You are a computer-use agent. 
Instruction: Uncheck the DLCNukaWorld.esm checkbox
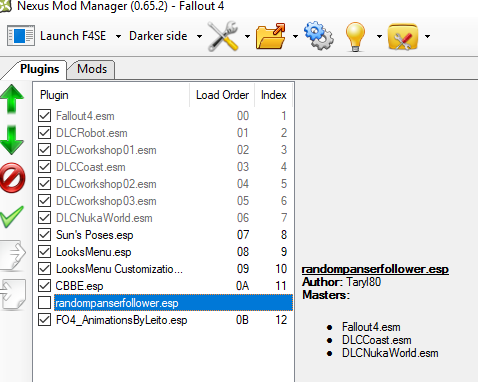click(x=44, y=218)
